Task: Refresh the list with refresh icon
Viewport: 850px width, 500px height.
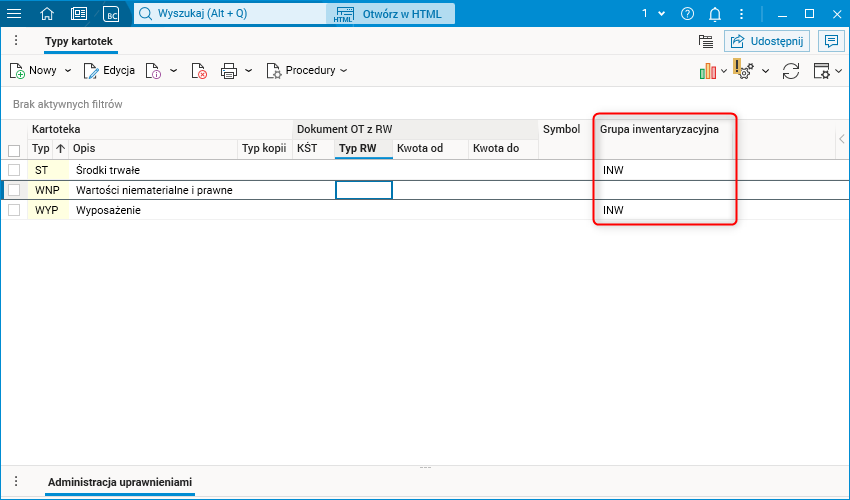Action: click(791, 70)
